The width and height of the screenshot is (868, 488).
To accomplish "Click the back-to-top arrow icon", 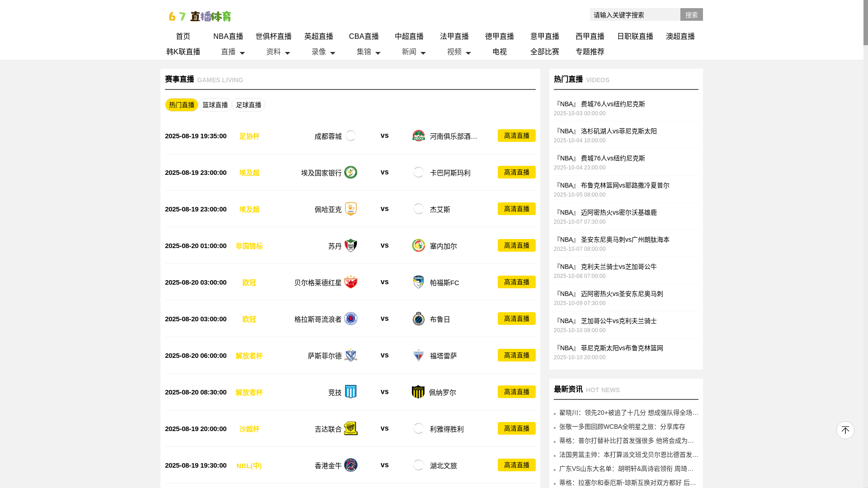I will [x=845, y=430].
